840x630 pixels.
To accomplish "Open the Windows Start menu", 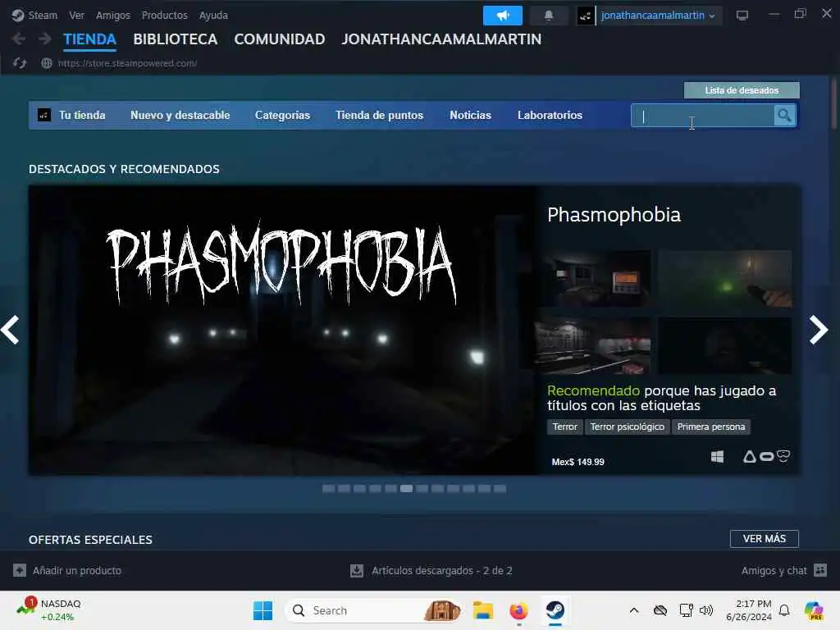I will (x=262, y=610).
